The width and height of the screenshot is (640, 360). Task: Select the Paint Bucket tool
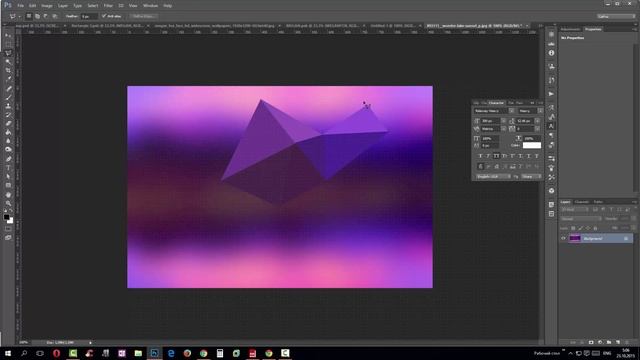(x=8, y=132)
